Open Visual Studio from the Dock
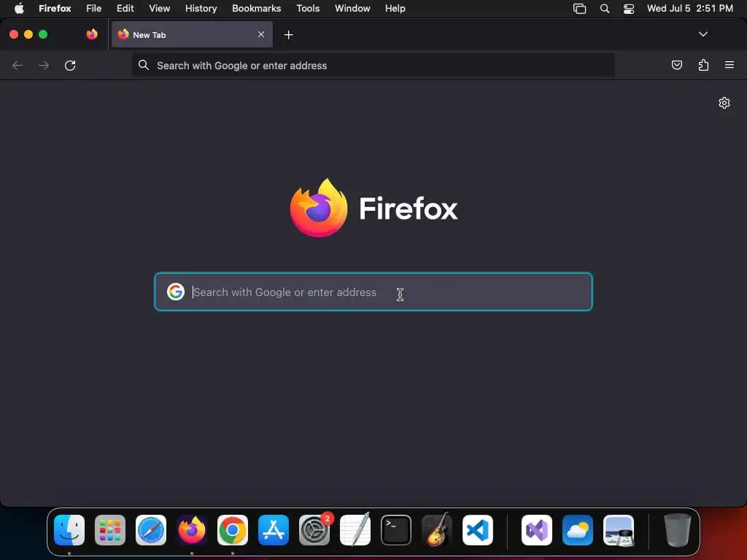747x560 pixels. coord(537,530)
